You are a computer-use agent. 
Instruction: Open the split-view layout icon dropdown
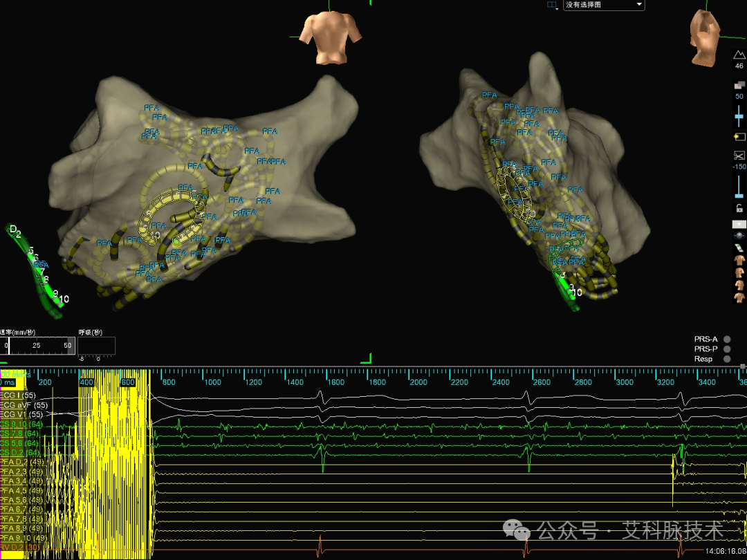pyautogui.click(x=552, y=5)
